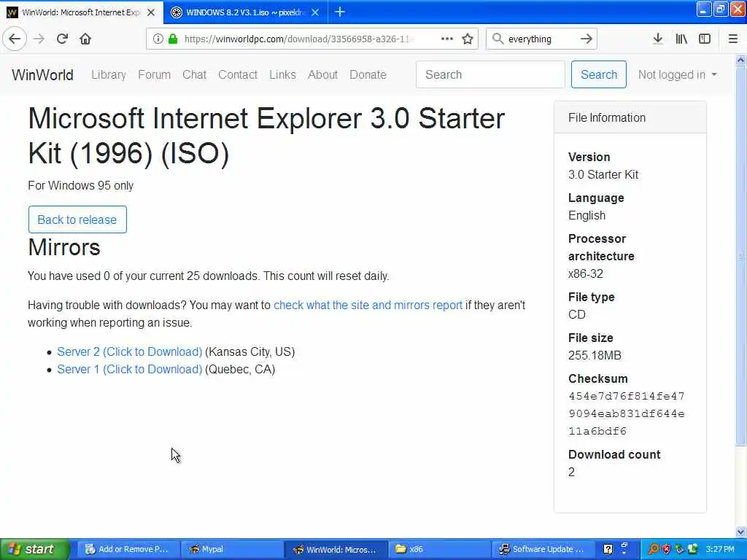Open the Windows start button
747x560 pixels.
click(35, 549)
